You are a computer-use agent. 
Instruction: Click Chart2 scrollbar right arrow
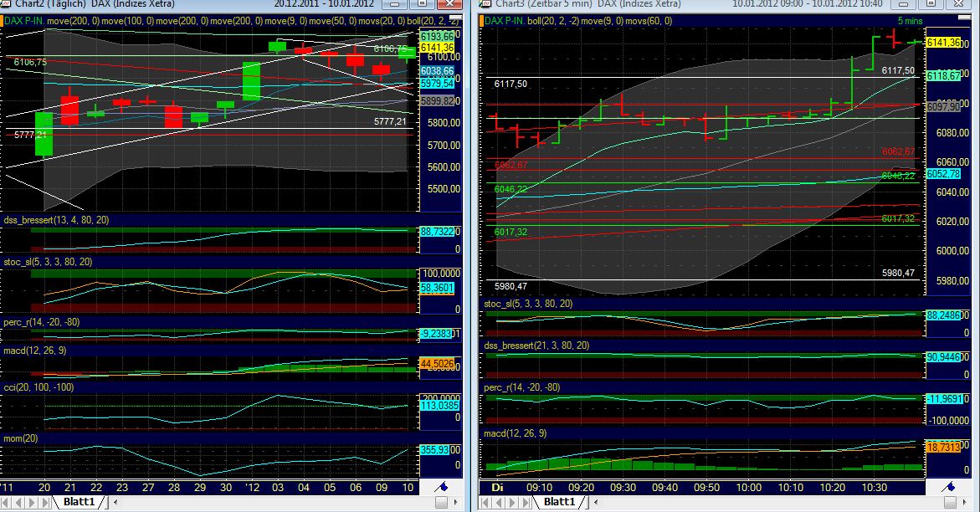tap(455, 502)
